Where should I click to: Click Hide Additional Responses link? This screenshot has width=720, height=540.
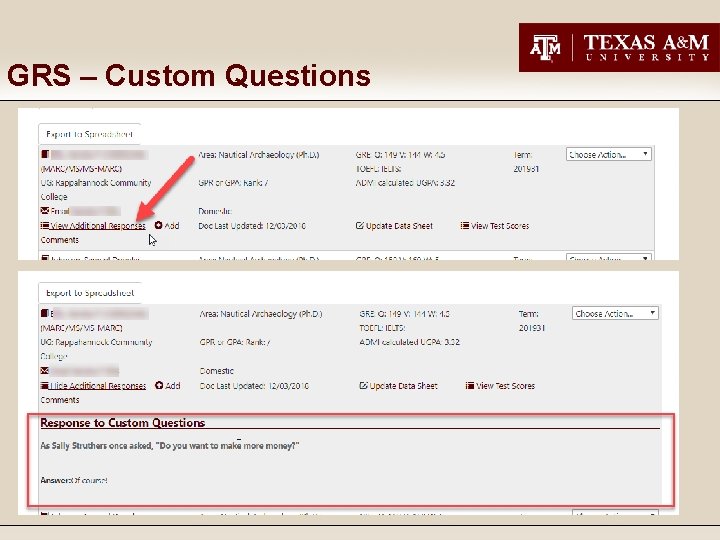tap(98, 386)
